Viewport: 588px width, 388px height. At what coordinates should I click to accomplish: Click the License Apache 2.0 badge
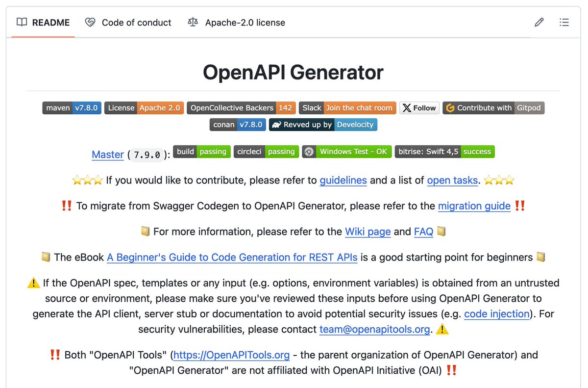pyautogui.click(x=144, y=108)
